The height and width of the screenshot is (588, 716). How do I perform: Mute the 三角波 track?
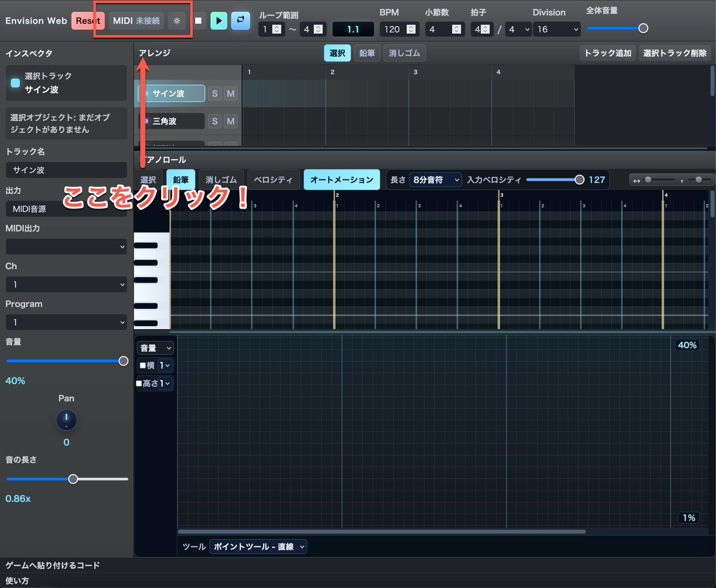(x=230, y=122)
